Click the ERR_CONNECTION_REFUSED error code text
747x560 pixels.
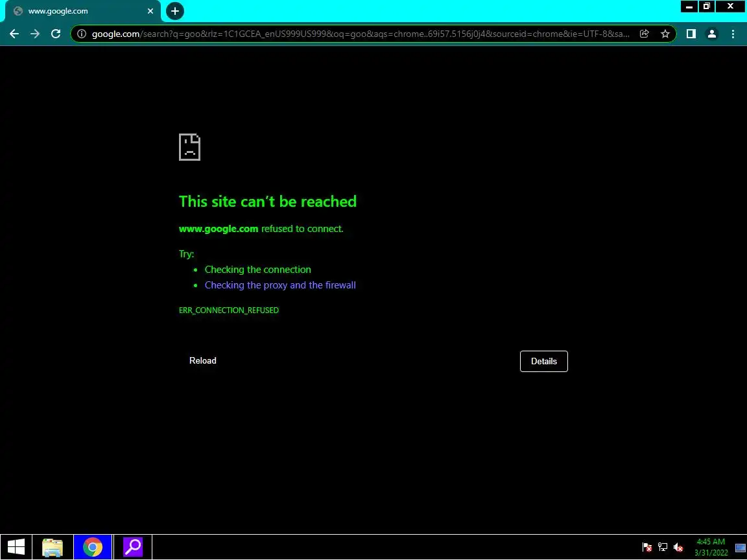click(229, 310)
